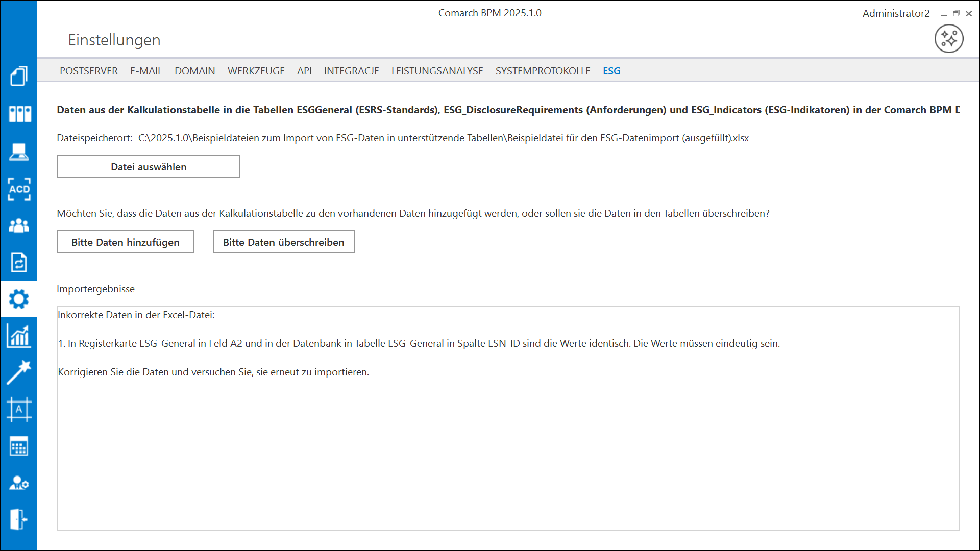This screenshot has height=551, width=980.
Task: Open the calendar grid sidebar icon
Action: 19,446
